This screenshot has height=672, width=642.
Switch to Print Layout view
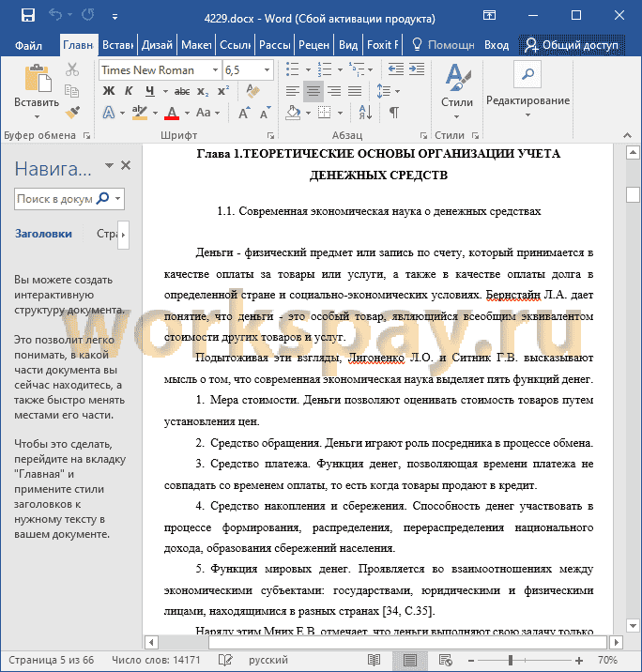pos(410,660)
